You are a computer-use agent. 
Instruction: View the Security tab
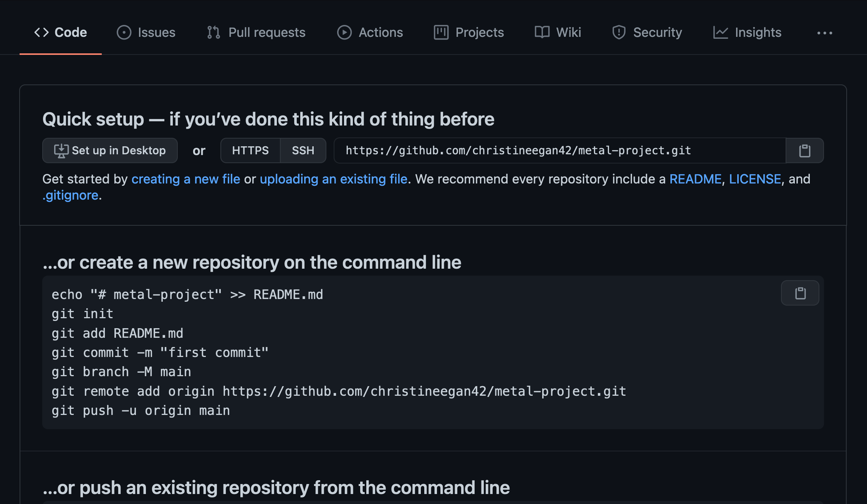(x=647, y=33)
